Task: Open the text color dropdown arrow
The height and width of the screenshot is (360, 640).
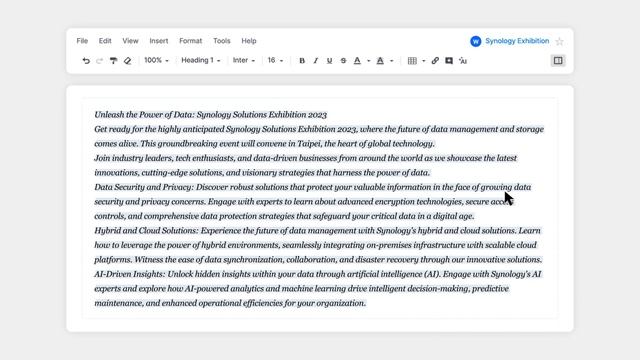Action: (369, 61)
